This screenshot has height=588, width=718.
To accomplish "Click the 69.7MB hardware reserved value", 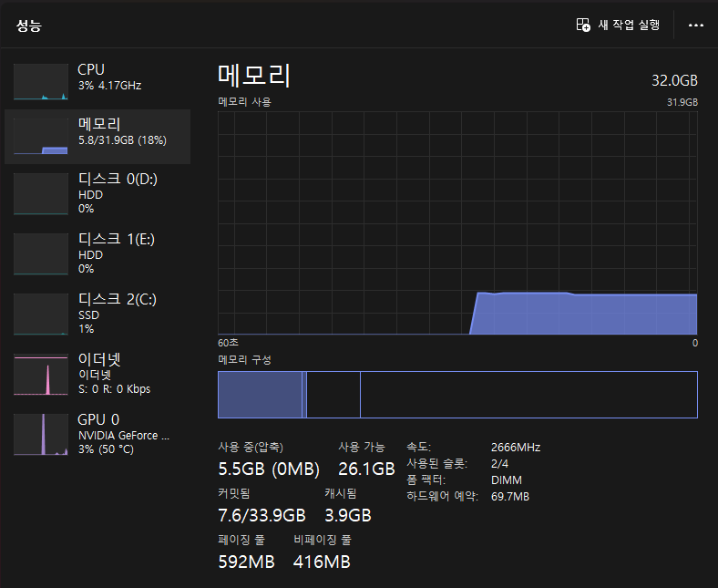I will (510, 497).
